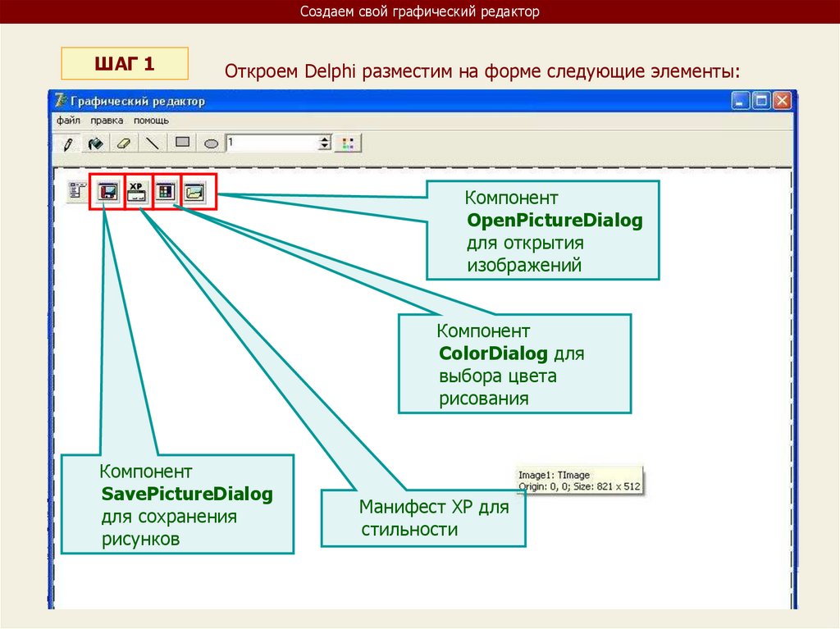
Task: Open the правка menu
Action: [107, 121]
